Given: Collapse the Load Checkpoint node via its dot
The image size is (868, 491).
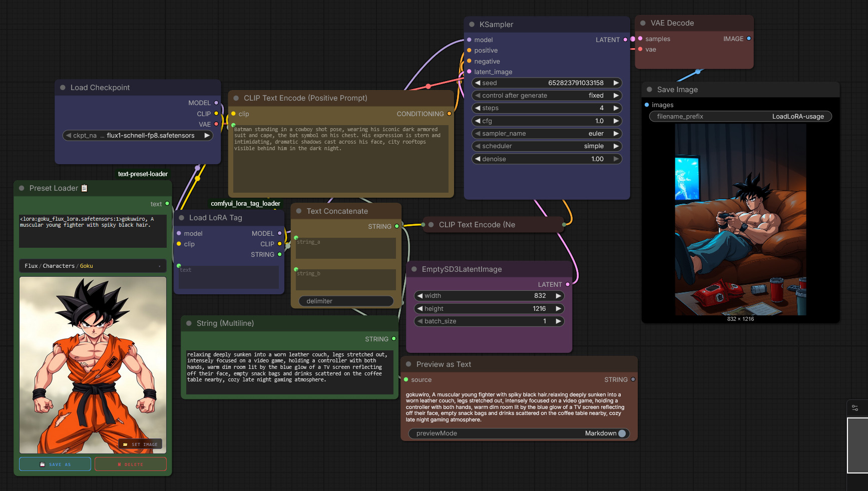Looking at the screenshot, I should coord(63,88).
